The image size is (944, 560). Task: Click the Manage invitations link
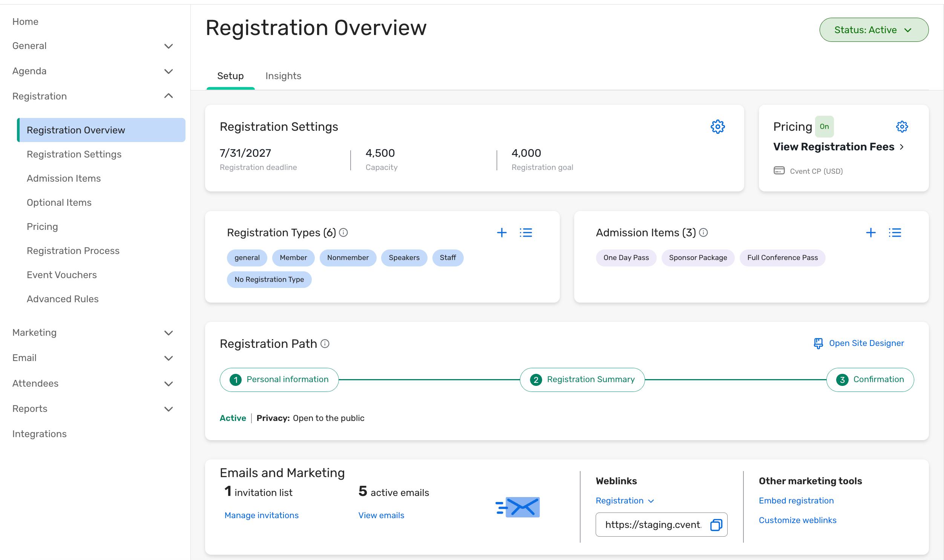pyautogui.click(x=261, y=516)
